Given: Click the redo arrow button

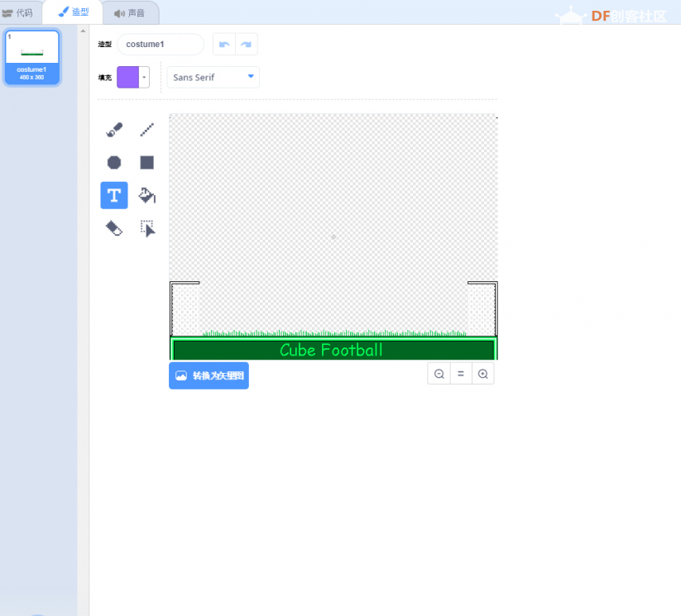Looking at the screenshot, I should tap(247, 45).
